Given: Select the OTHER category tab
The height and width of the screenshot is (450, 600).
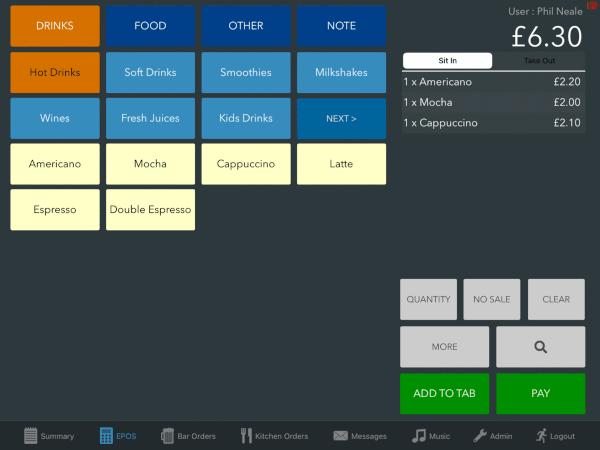Looking at the screenshot, I should [x=246, y=26].
